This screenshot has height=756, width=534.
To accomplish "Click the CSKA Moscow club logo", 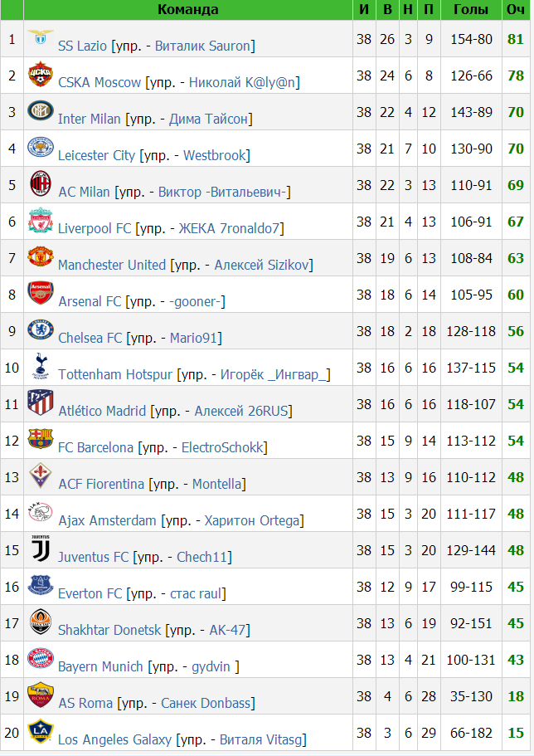I will [41, 74].
